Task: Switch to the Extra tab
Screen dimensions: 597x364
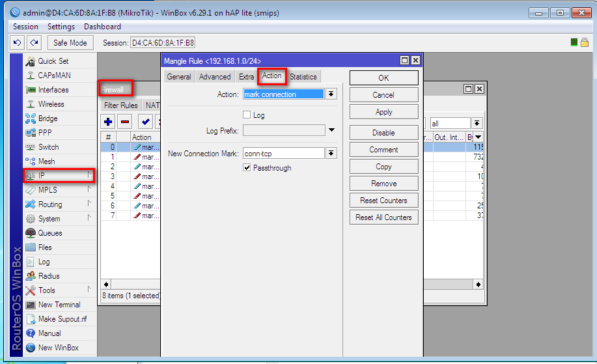Action: click(246, 77)
